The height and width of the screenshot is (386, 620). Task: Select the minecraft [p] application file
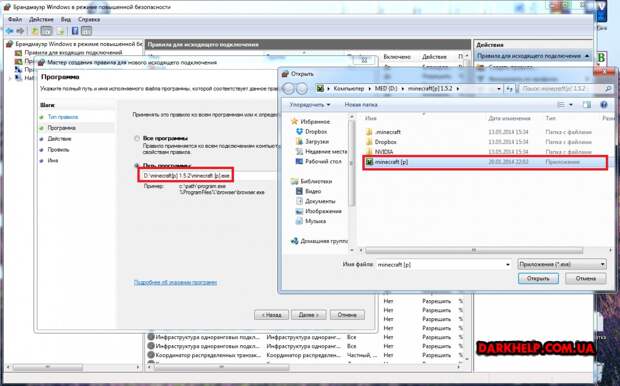pos(485,162)
